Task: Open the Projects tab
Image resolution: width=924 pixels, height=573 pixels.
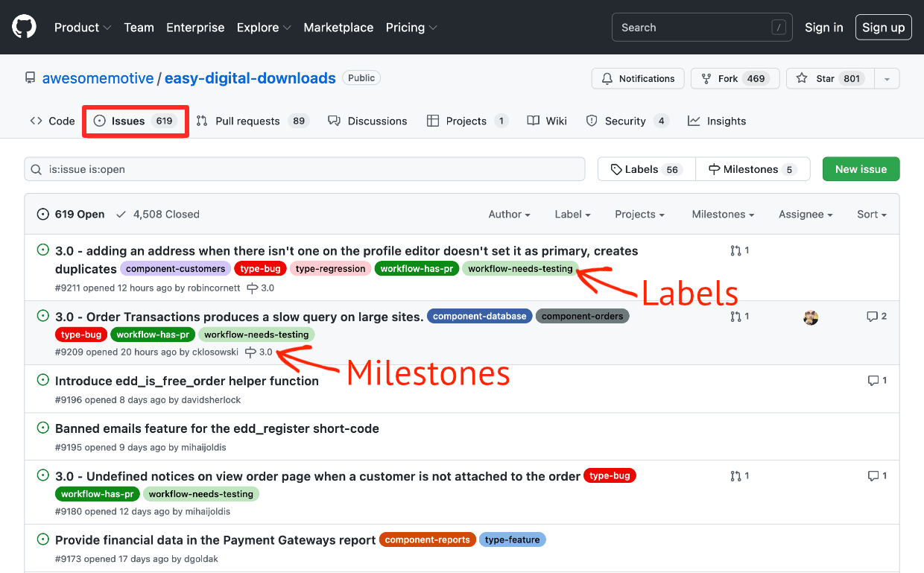Action: 467,121
